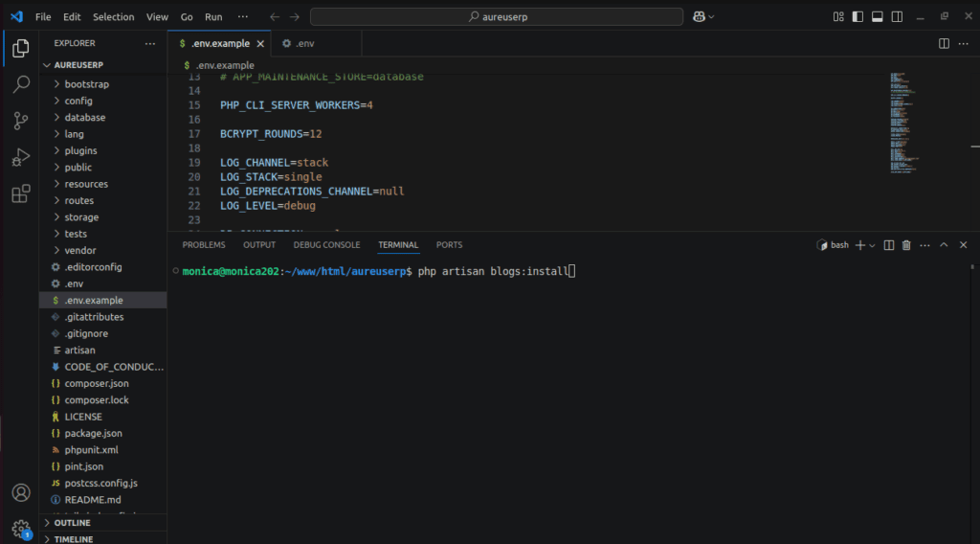Open the Customize Layout icon

tap(838, 17)
